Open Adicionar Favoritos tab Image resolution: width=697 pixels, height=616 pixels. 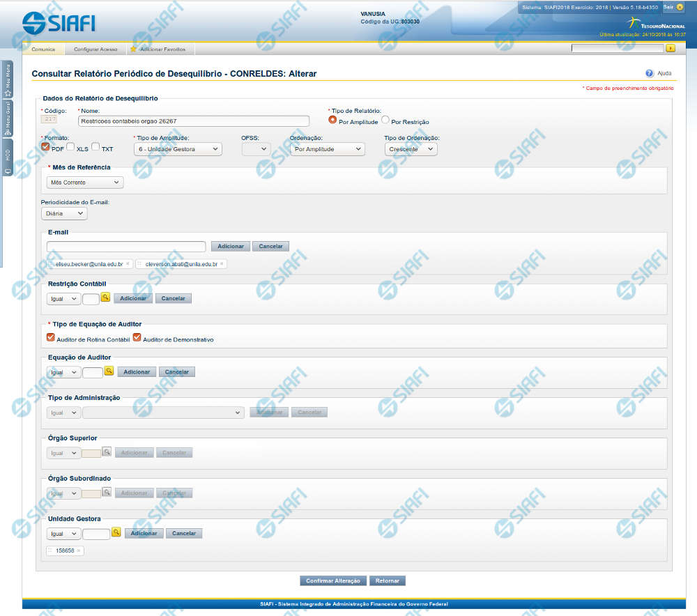pyautogui.click(x=162, y=49)
